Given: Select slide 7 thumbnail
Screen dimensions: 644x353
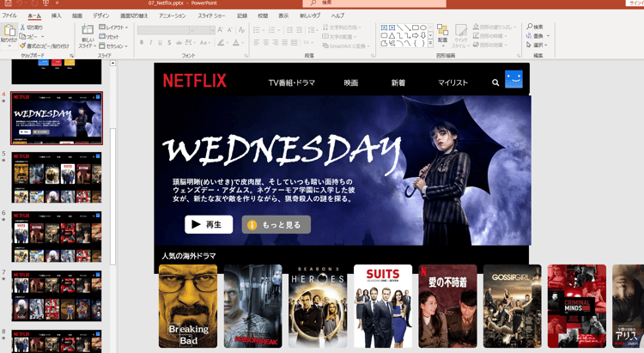Looking at the screenshot, I should [x=57, y=295].
